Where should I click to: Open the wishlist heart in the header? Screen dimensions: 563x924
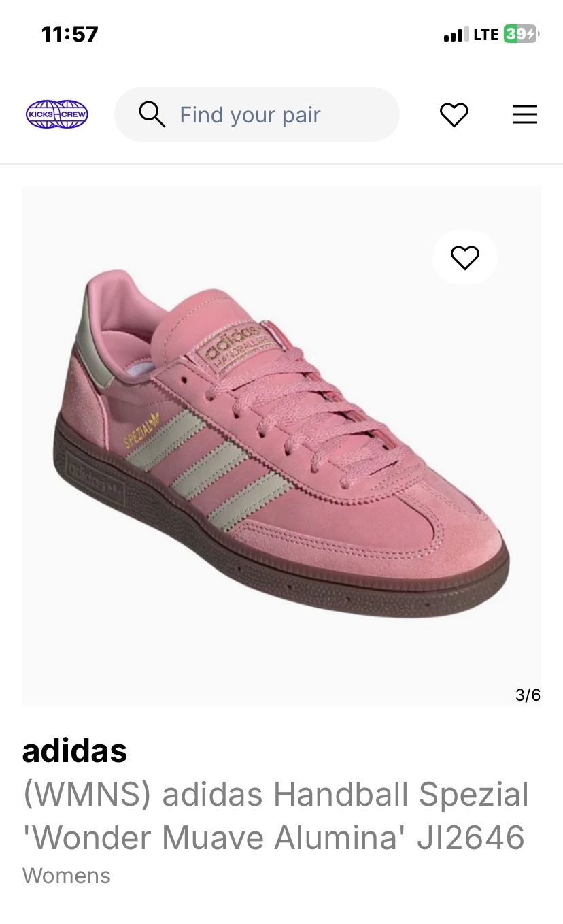(454, 114)
